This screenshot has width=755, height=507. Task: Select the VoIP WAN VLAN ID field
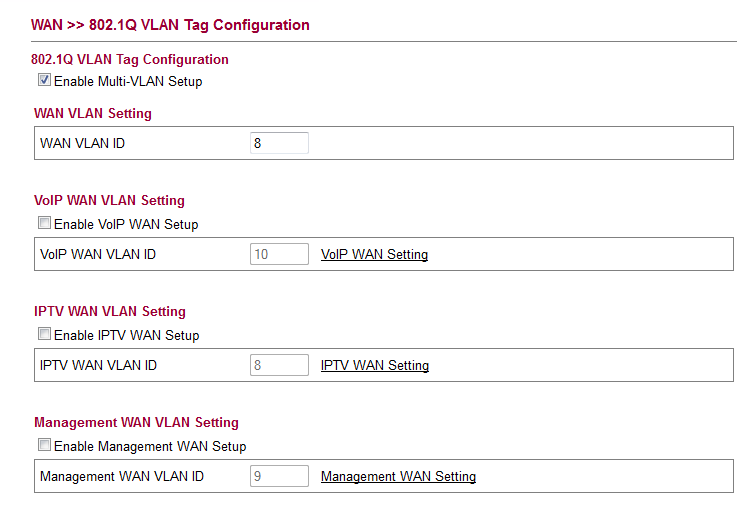(279, 255)
